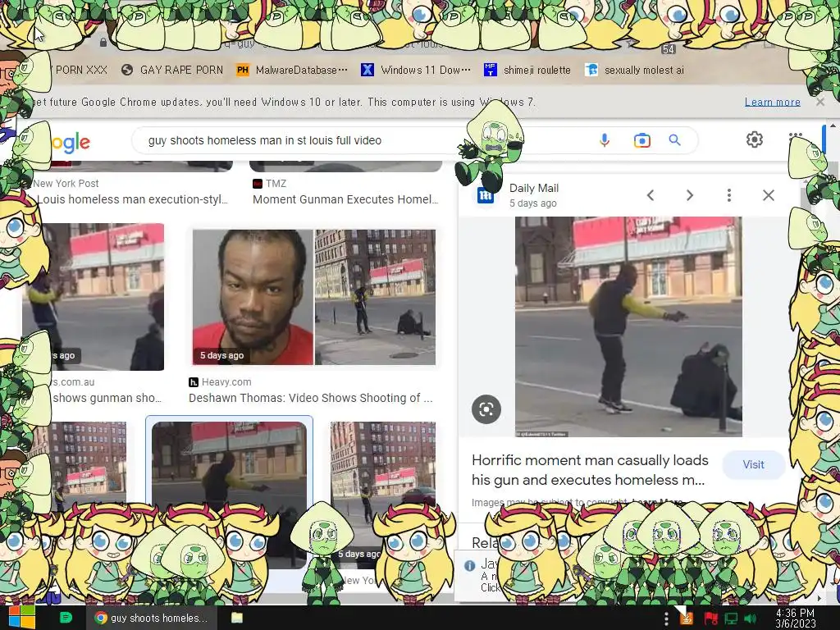Open the MalwareDatabase bookmark
Viewport: 840px width, 630px height.
coord(292,70)
